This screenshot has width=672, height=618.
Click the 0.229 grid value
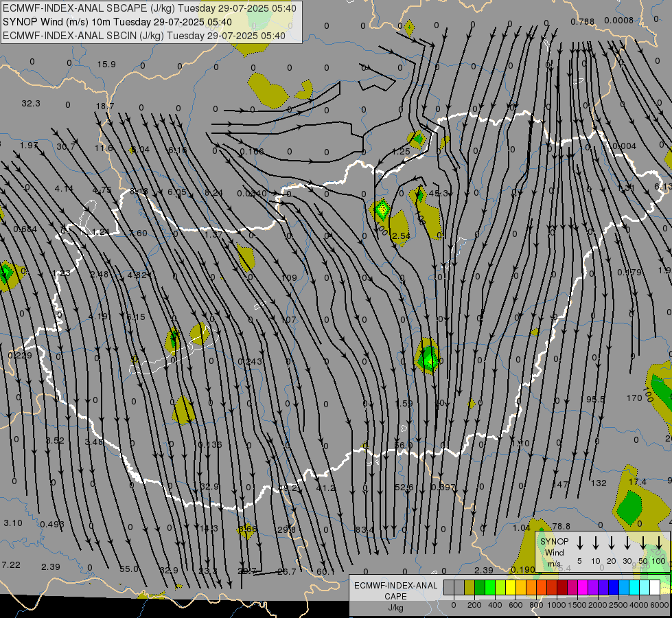click(x=20, y=356)
